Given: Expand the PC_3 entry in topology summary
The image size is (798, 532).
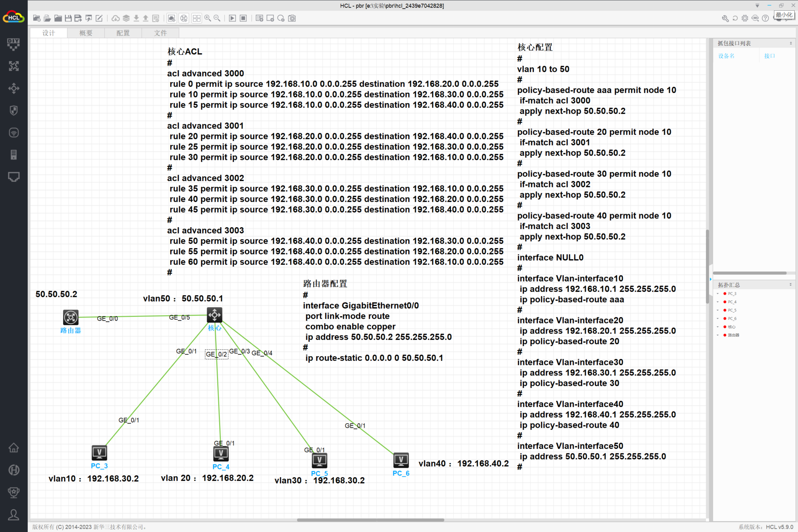Looking at the screenshot, I should (717, 294).
